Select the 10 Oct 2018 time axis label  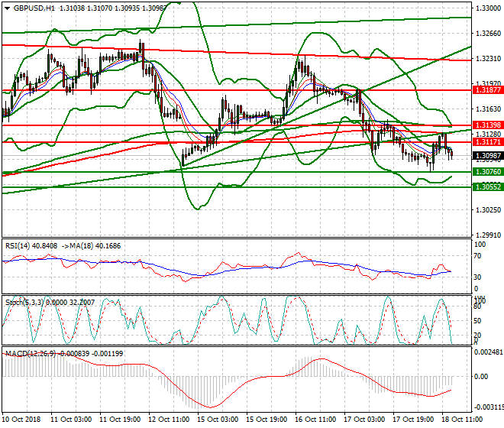(x=21, y=420)
